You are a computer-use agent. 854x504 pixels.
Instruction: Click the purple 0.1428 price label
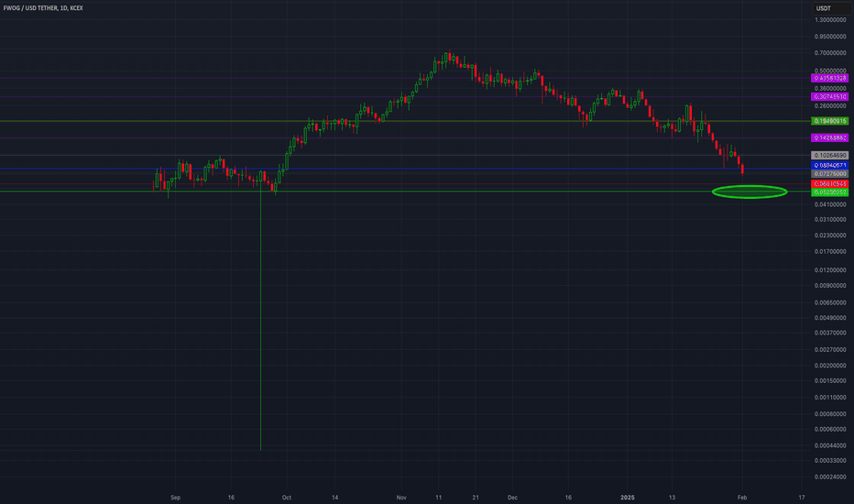coord(829,137)
